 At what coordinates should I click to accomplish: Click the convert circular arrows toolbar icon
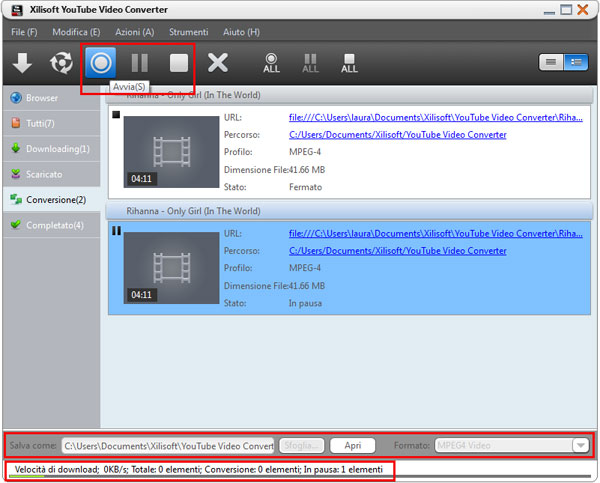coord(61,62)
